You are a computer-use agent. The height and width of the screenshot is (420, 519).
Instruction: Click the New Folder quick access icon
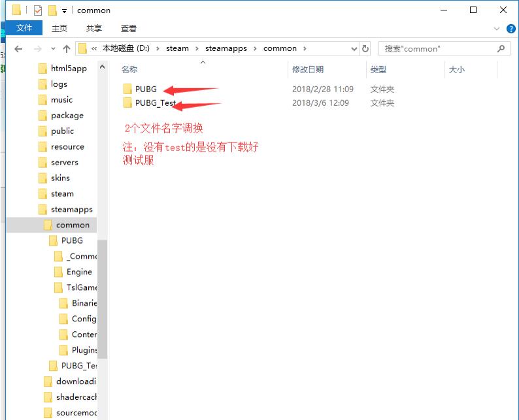tap(52, 10)
